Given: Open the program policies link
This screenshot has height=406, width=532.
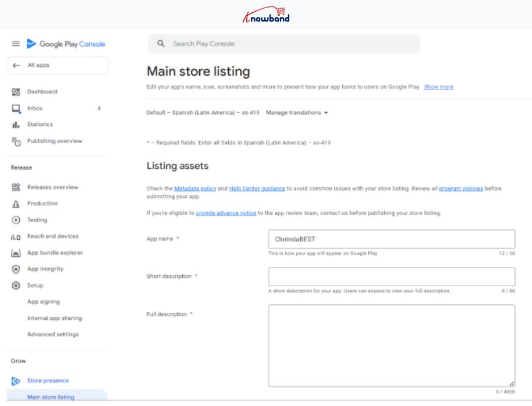Looking at the screenshot, I should tap(461, 188).
